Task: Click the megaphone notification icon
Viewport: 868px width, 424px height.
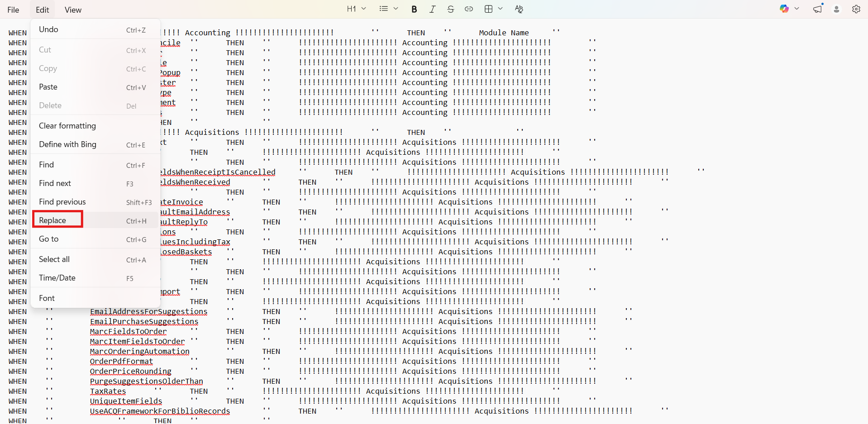Action: coord(817,9)
